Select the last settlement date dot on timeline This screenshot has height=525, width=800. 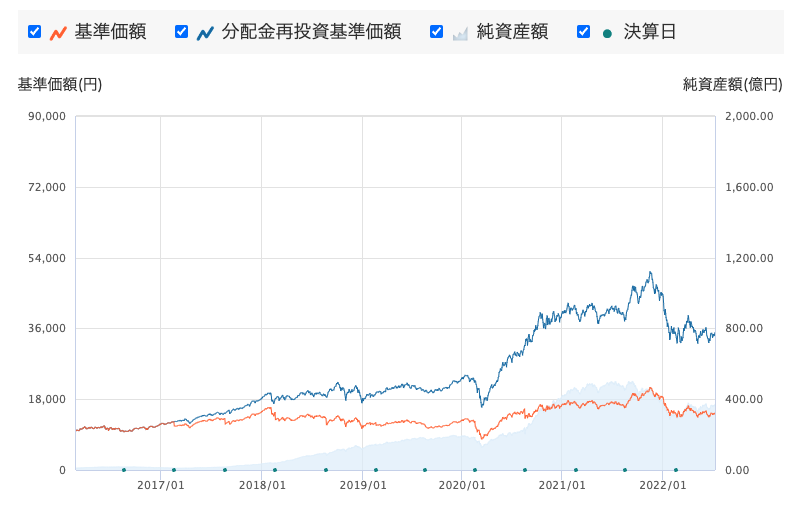click(676, 469)
